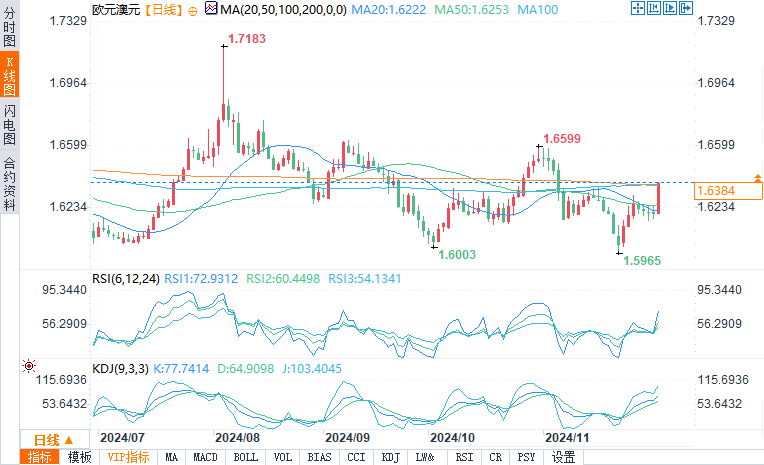
Task: Click MA(20,50,100,200,0,0) parameters label
Action: pyautogui.click(x=283, y=9)
